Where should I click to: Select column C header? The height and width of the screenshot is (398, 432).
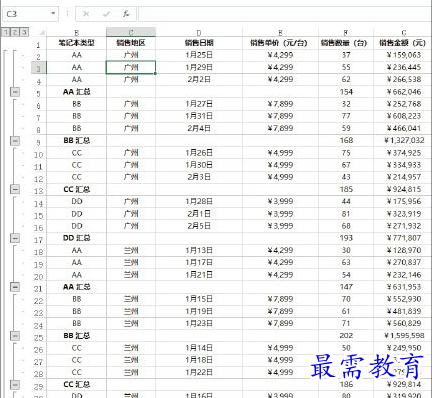pos(131,32)
